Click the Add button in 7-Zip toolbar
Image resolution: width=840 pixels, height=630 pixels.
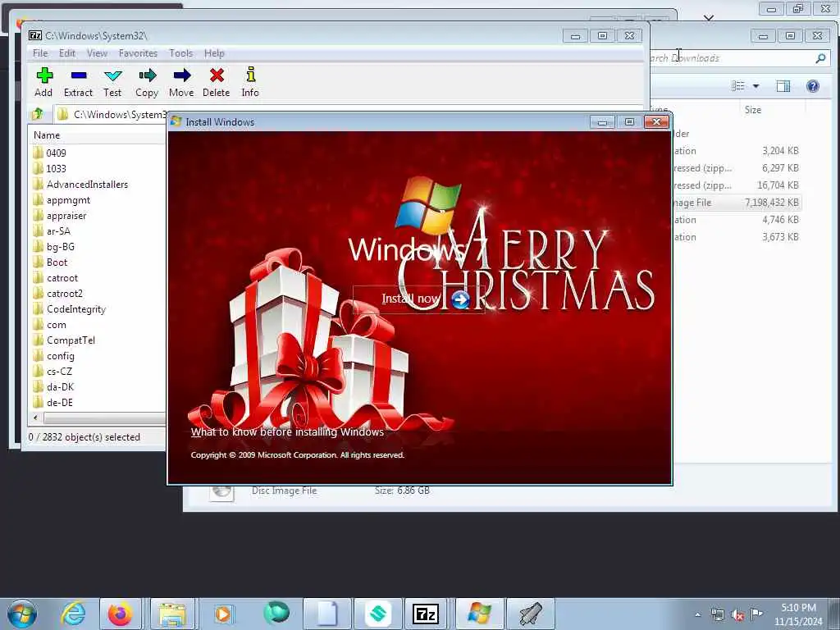pyautogui.click(x=44, y=82)
